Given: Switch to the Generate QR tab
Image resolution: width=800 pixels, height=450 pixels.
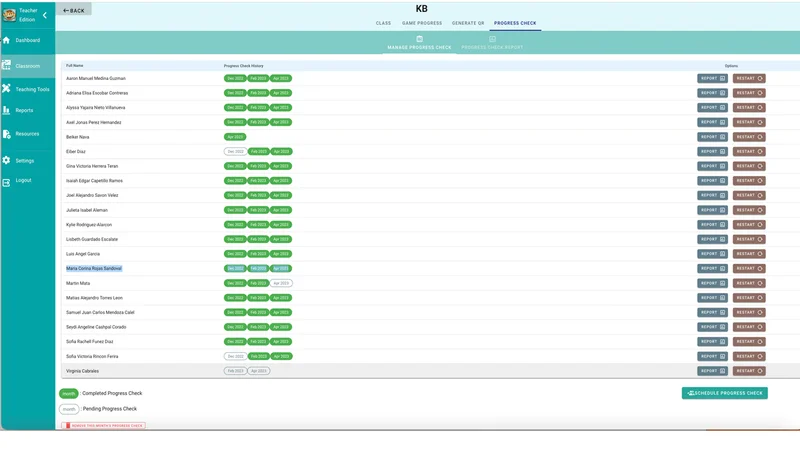Looking at the screenshot, I should coord(469,22).
